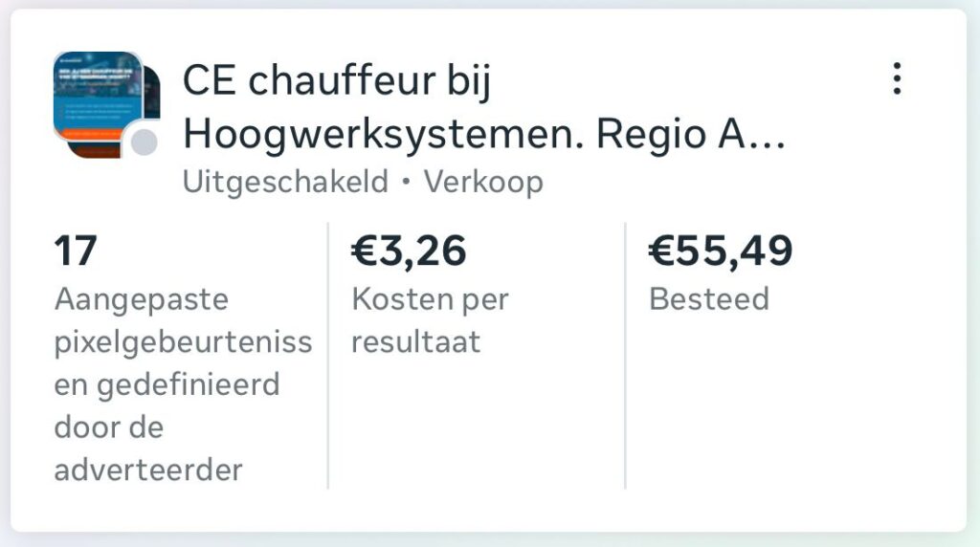The width and height of the screenshot is (980, 547).
Task: Select the "Kosten per resultaat" label
Action: click(430, 320)
